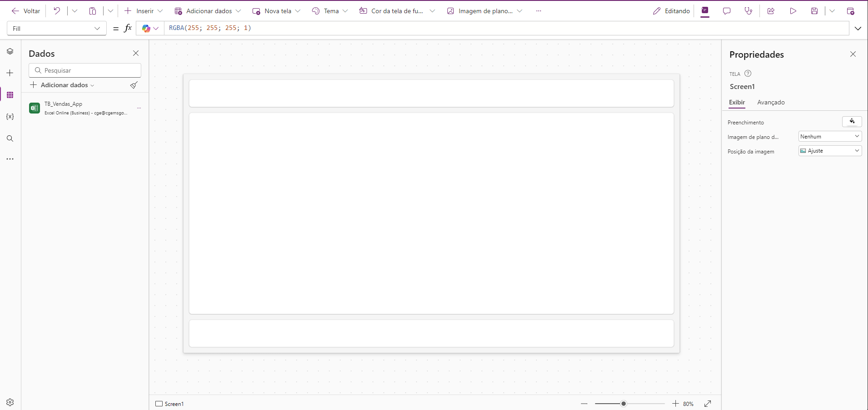The height and width of the screenshot is (410, 868).
Task: Click the Editando mode button
Action: point(671,11)
